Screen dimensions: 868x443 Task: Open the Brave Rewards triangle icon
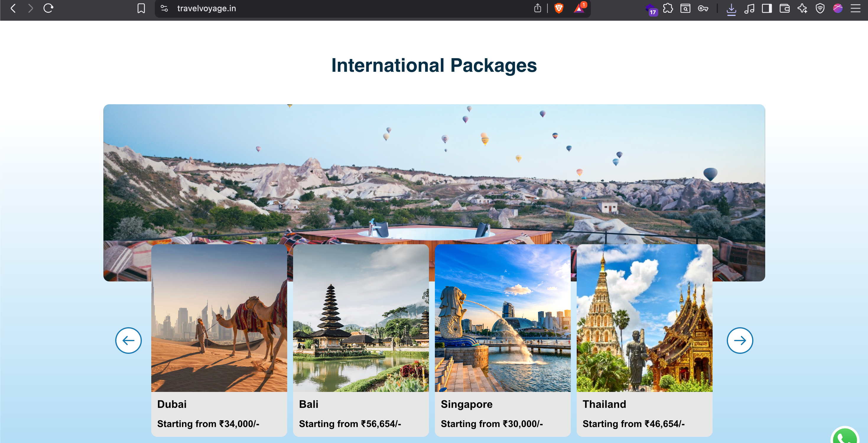coord(579,9)
